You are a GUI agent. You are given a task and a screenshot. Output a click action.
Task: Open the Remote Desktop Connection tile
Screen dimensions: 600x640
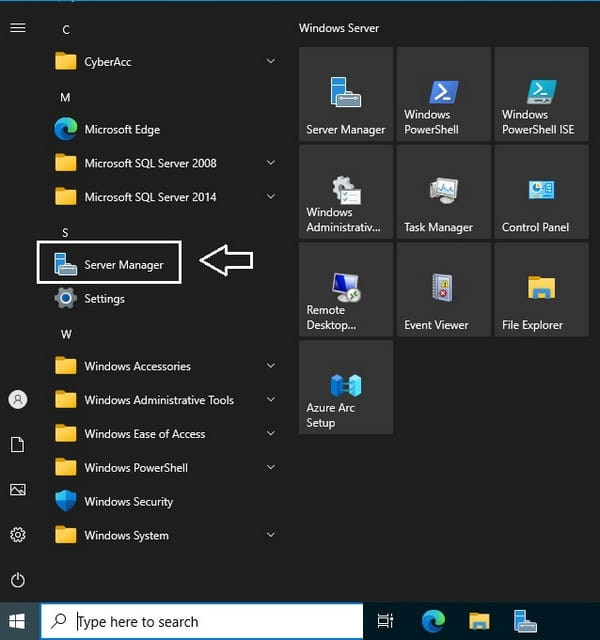[x=346, y=290]
